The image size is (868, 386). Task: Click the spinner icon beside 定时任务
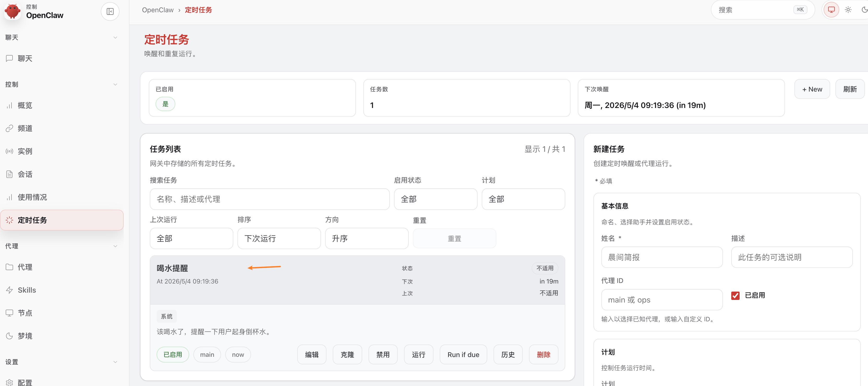click(9, 220)
